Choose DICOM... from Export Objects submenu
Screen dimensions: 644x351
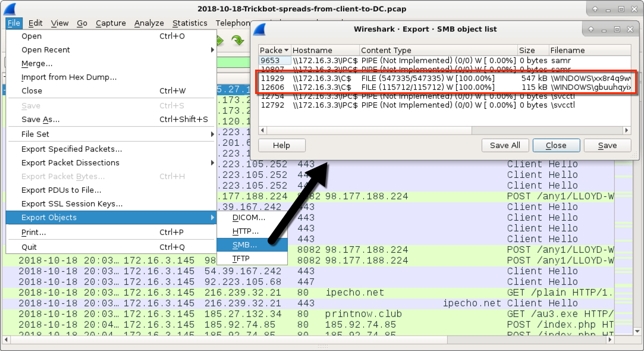pyautogui.click(x=252, y=217)
